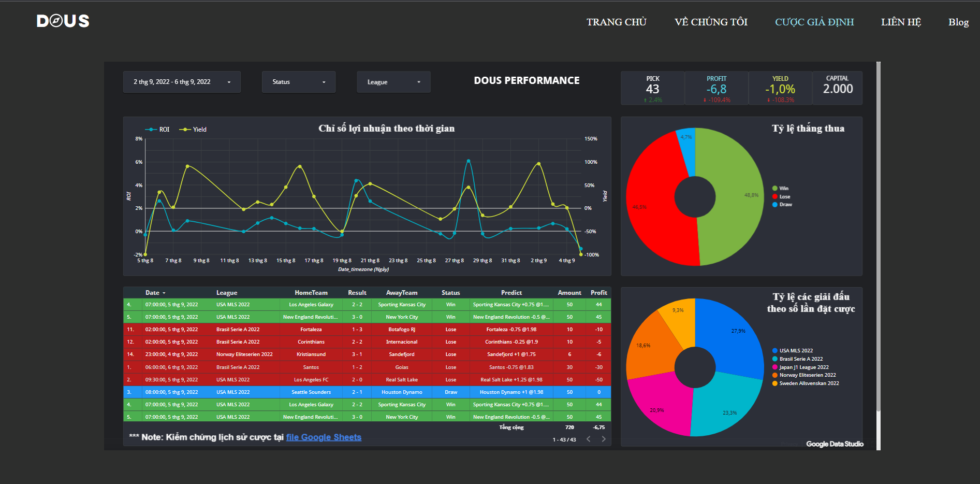Toggle the Draw legend entry
This screenshot has width=980, height=484.
click(x=781, y=205)
